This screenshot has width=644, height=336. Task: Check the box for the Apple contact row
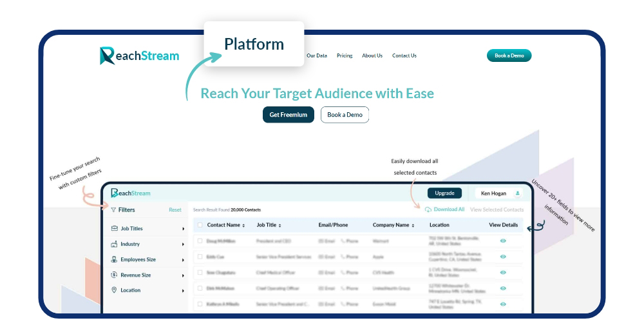tap(200, 257)
